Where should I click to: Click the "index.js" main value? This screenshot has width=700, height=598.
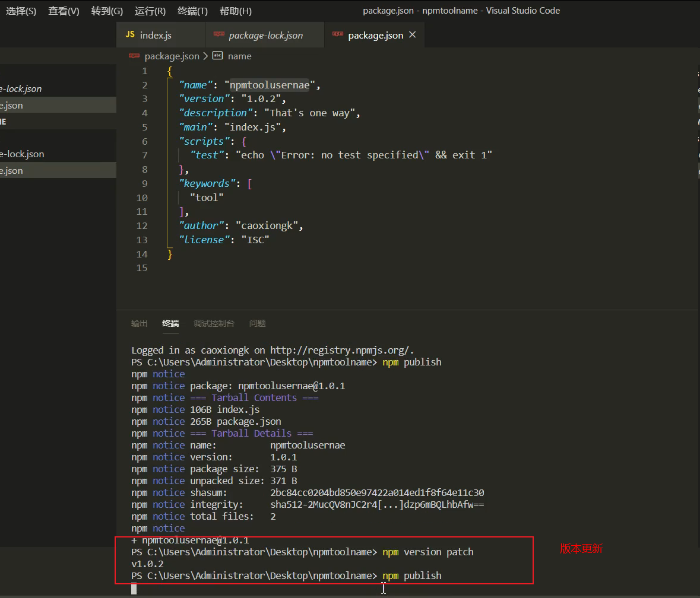point(253,127)
